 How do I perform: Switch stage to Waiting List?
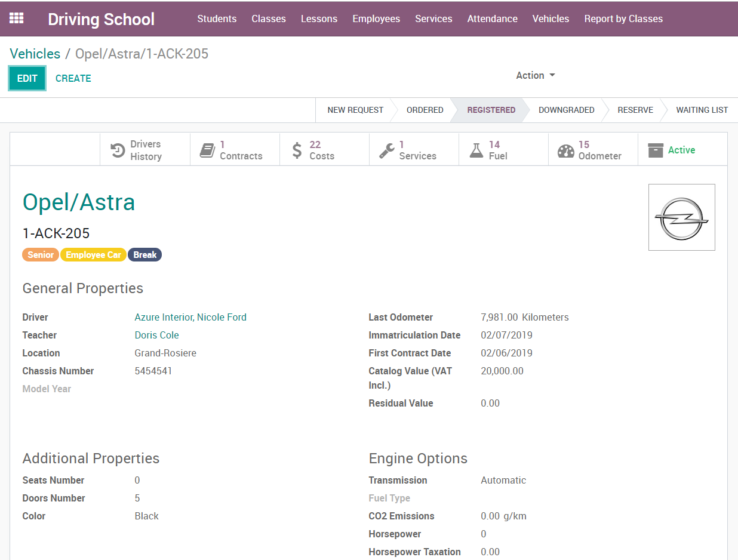point(702,110)
